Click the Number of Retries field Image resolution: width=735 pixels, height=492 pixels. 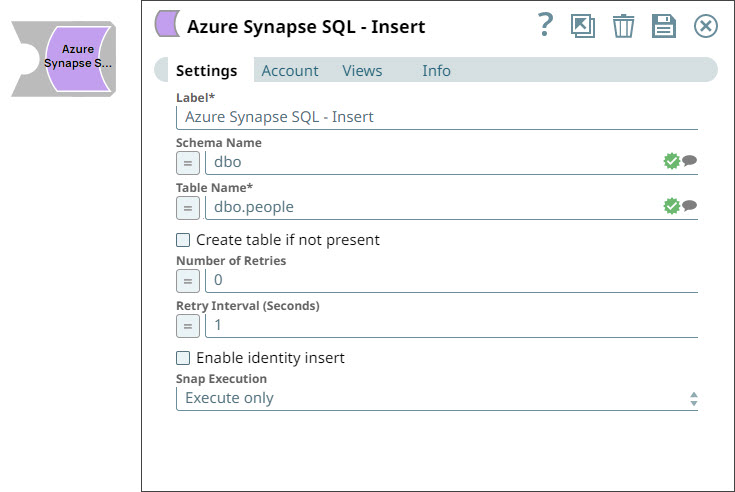(451, 280)
